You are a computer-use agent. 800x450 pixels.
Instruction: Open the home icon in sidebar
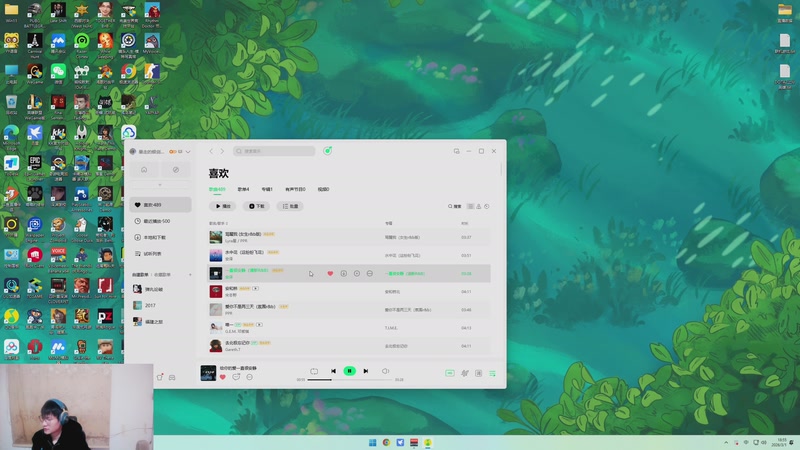pyautogui.click(x=144, y=169)
